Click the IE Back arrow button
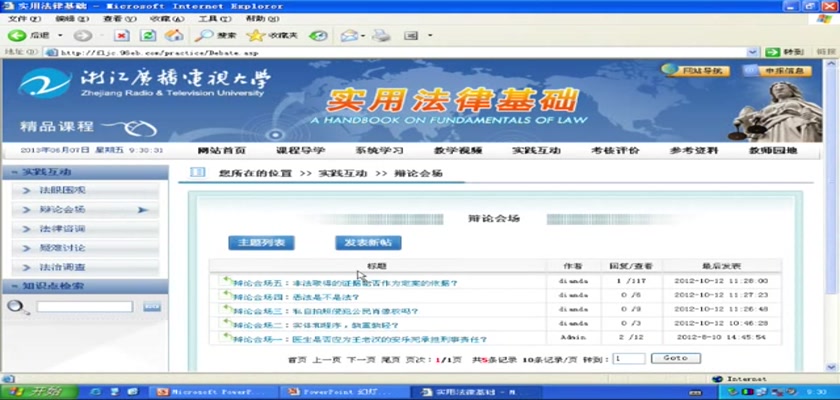This screenshot has height=400, width=840. point(17,35)
